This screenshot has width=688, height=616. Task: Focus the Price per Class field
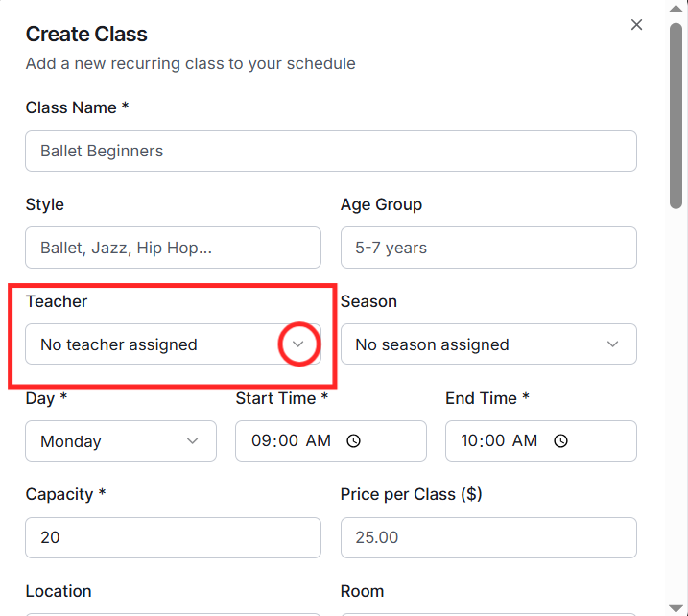coord(487,538)
